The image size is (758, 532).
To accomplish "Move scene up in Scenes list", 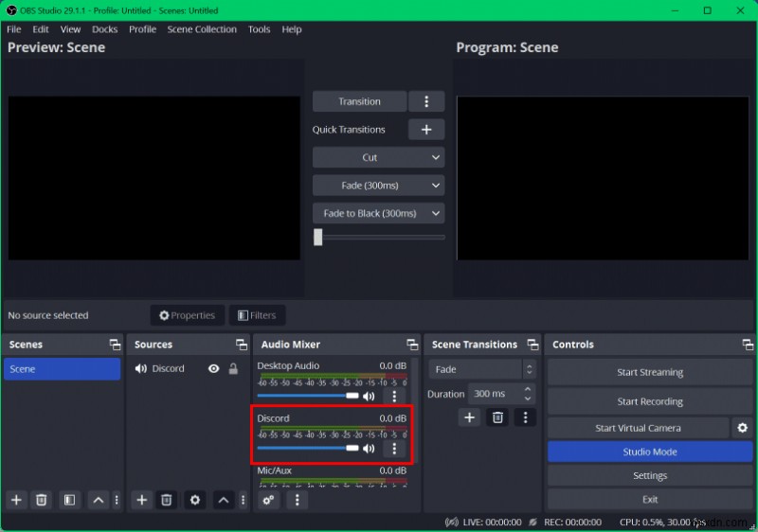I will tap(99, 500).
